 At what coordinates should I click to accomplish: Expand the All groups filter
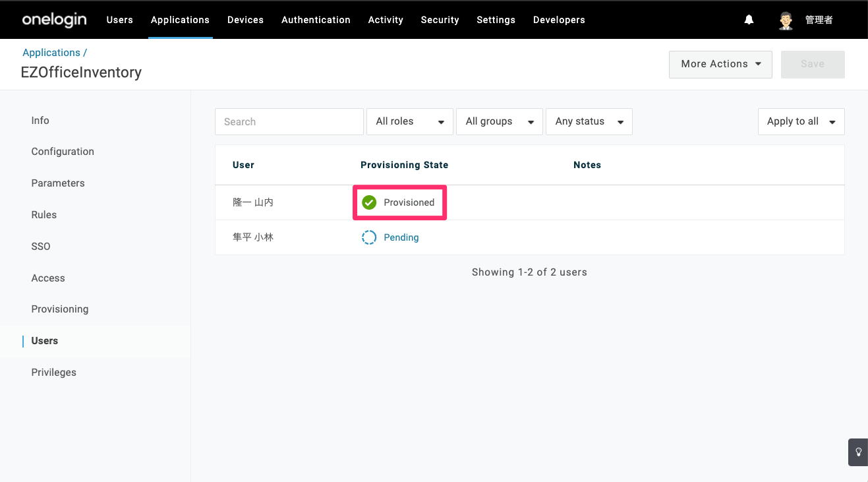[x=500, y=121]
